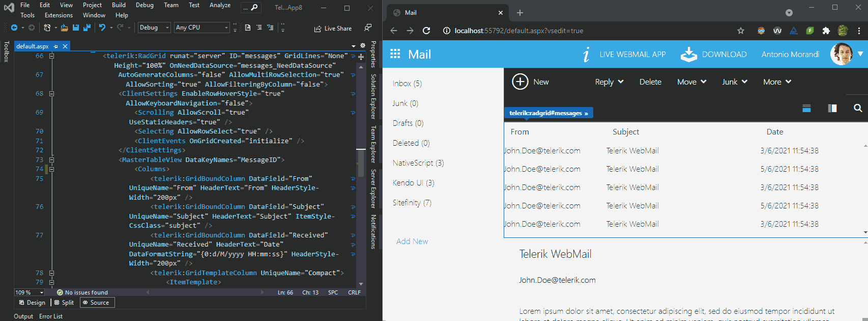The image size is (868, 321).
Task: Click the search magnifier in Visual Studio title bar
Action: point(254,7)
